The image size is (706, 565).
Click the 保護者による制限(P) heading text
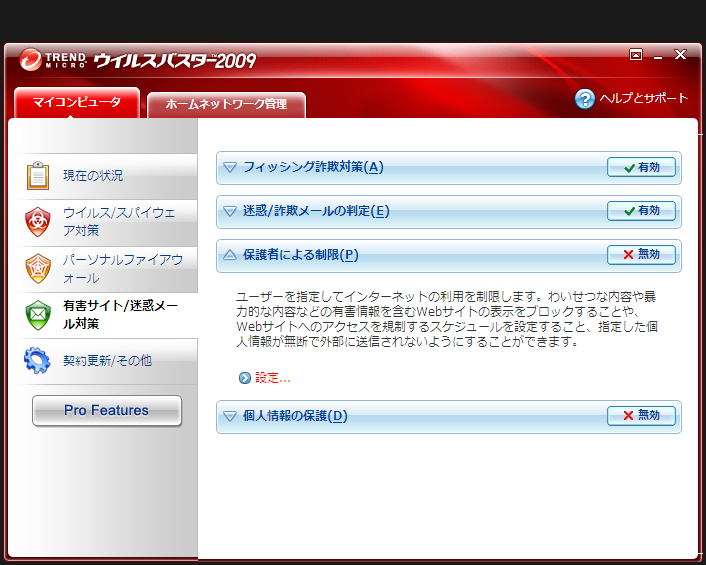[301, 255]
